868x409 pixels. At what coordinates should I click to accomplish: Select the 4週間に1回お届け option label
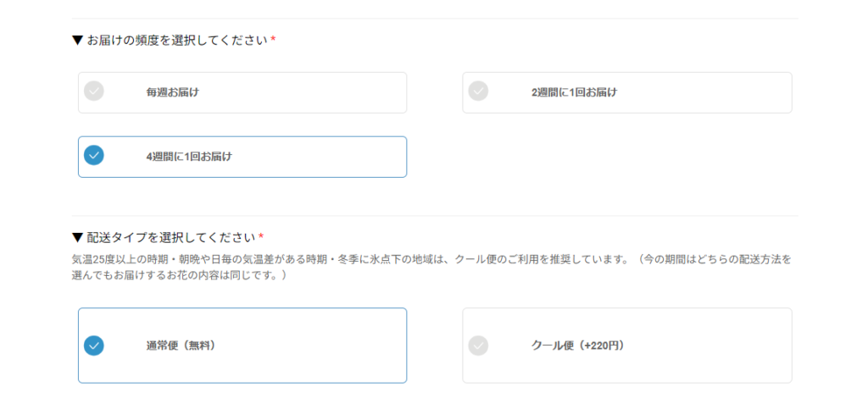coord(188,157)
